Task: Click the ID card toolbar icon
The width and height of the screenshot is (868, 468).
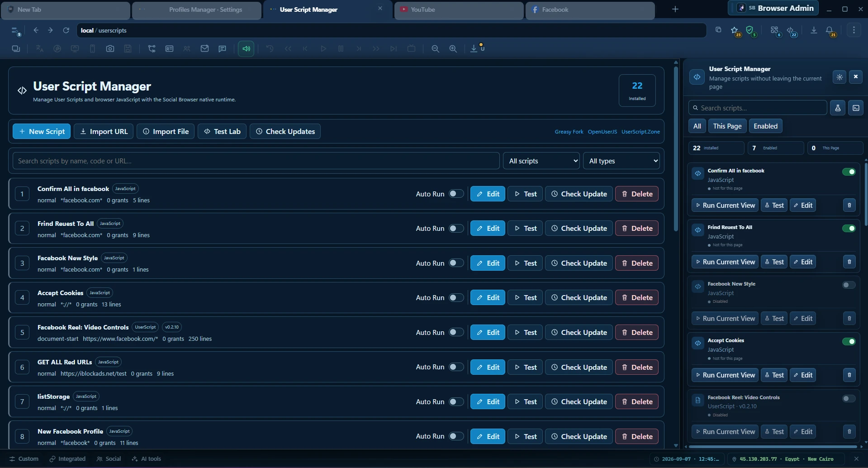Action: coord(169,49)
